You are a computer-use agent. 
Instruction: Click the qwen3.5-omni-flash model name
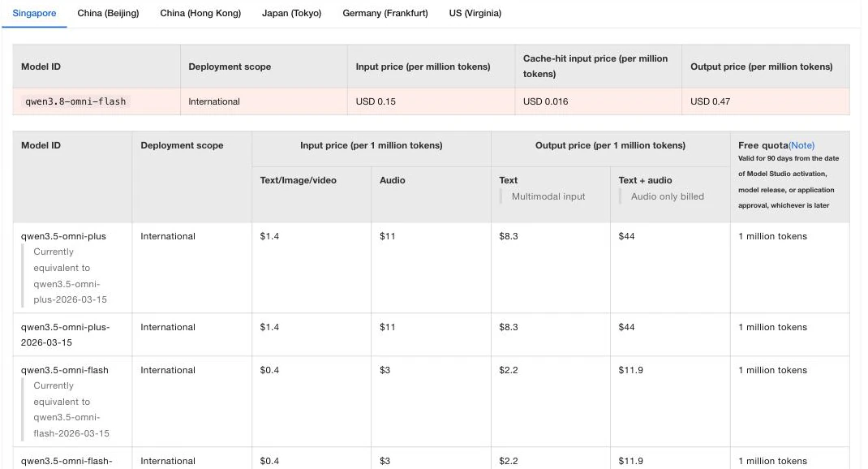pos(65,371)
